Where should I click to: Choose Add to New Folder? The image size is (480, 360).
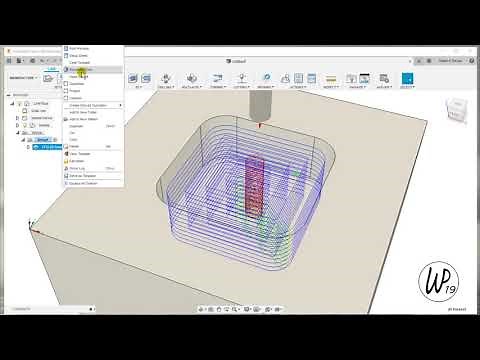coord(93,112)
